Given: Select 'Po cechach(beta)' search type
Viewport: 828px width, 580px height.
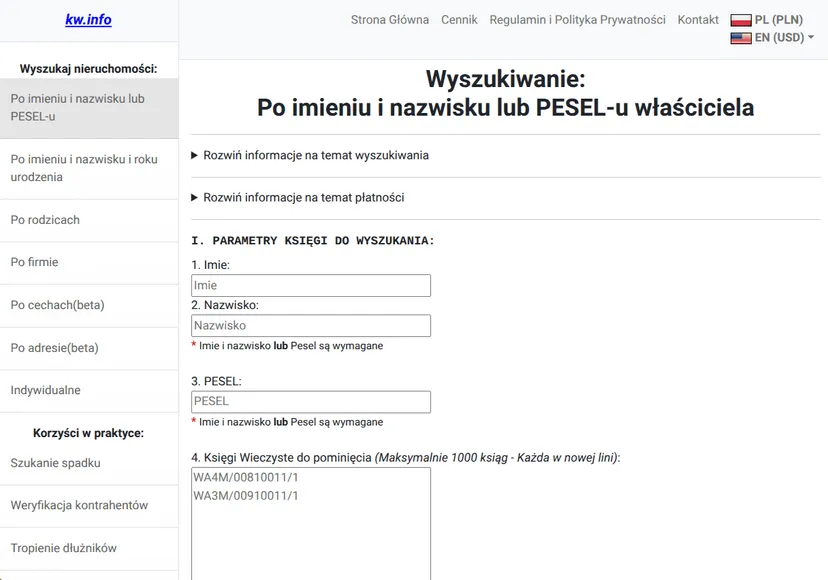Looking at the screenshot, I should point(89,305).
